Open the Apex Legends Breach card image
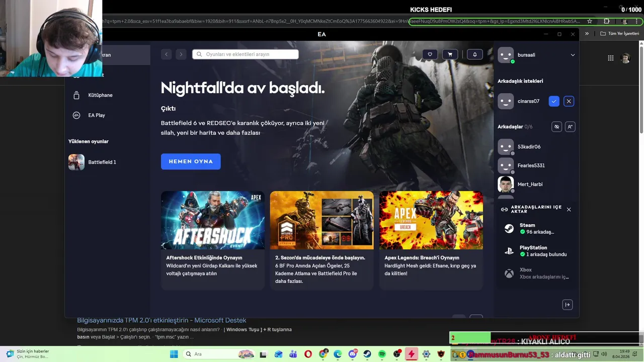 431,220
